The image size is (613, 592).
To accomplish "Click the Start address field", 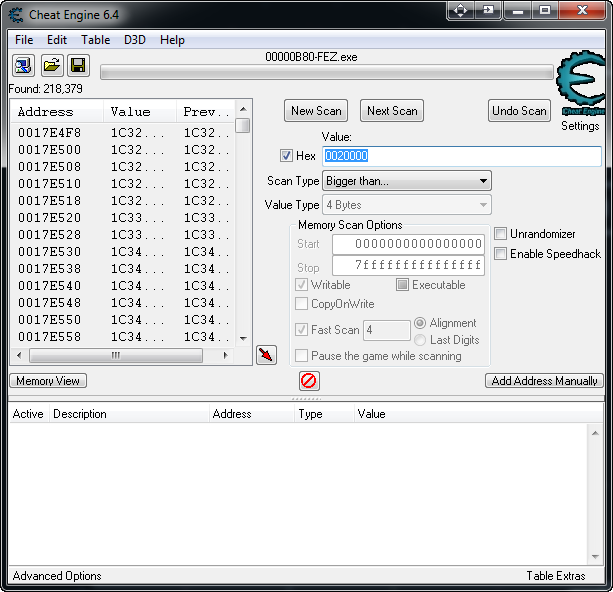I will coord(408,244).
